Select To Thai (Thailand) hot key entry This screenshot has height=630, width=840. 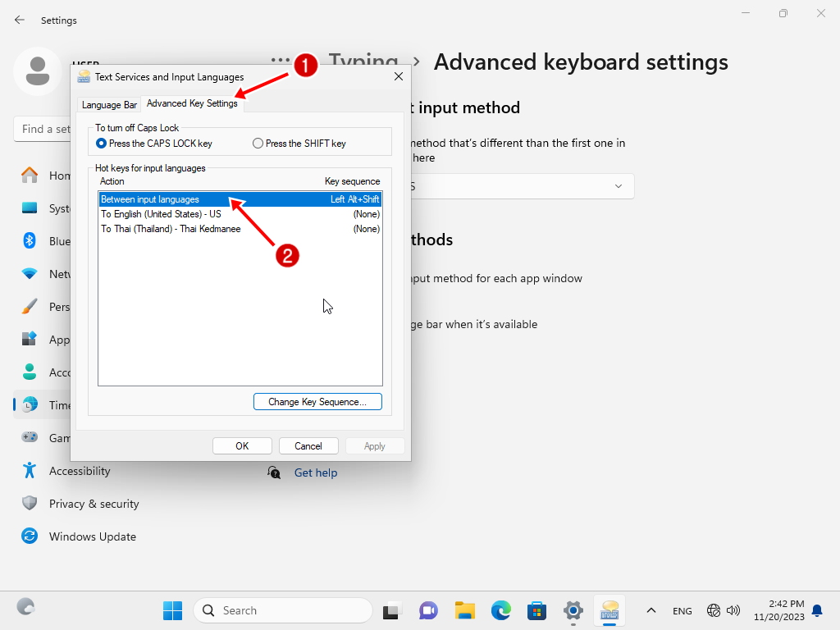click(171, 229)
